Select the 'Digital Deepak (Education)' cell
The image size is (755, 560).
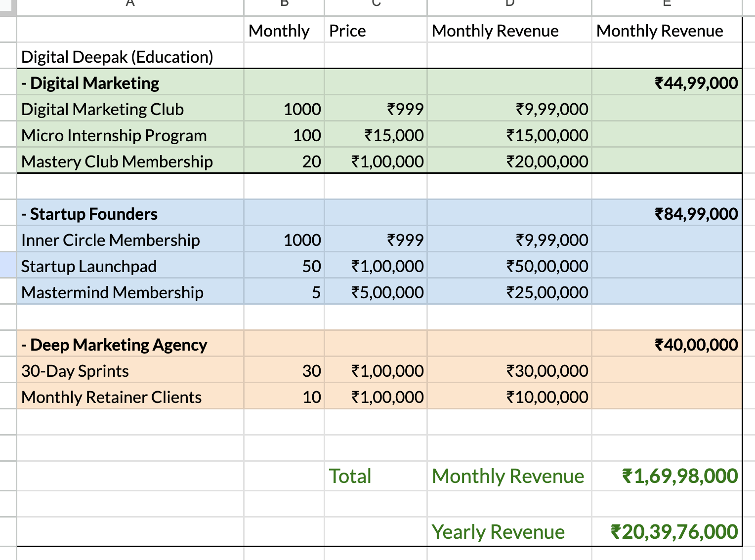130,56
